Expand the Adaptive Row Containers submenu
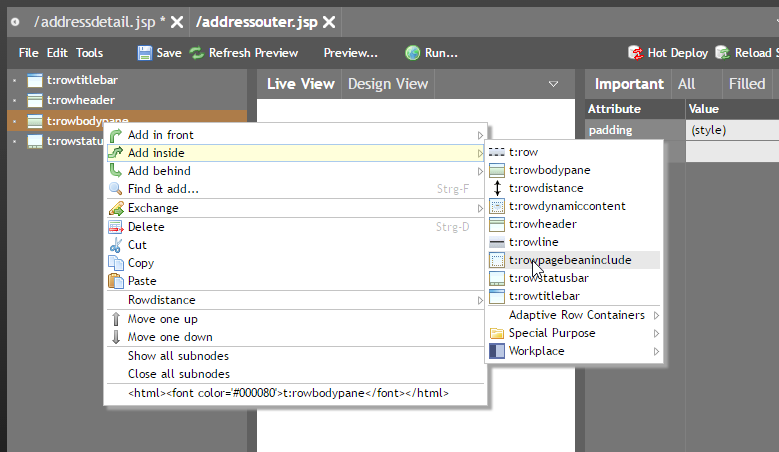 pos(576,315)
